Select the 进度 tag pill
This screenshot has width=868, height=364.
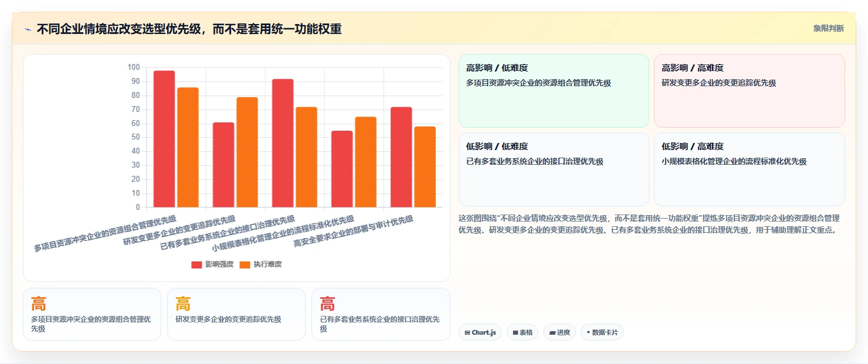coord(560,332)
